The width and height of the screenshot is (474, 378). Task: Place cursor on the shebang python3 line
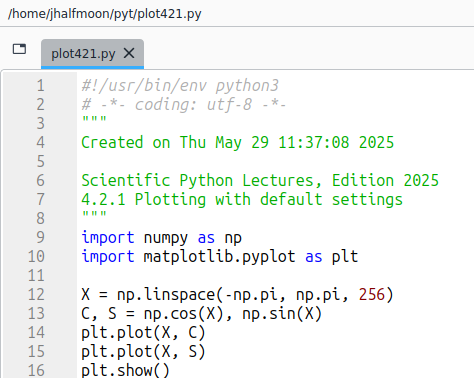[x=180, y=86]
